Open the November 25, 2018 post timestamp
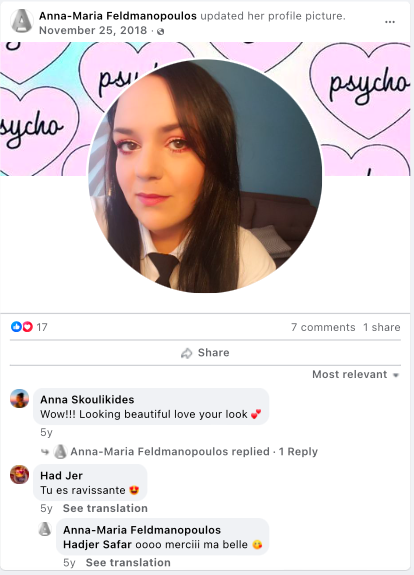Image resolution: width=414 pixels, height=575 pixels. coord(93,30)
